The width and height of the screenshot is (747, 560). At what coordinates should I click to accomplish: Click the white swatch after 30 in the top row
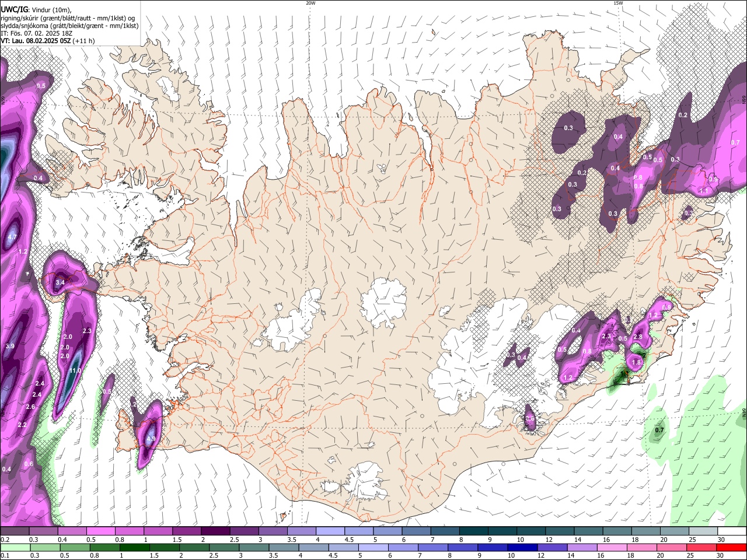pyautogui.click(x=732, y=531)
